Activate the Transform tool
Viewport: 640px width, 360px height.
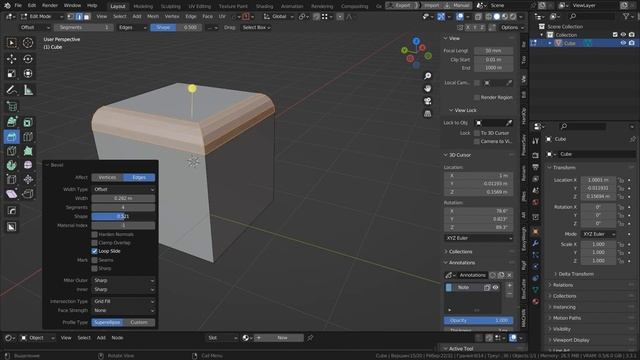click(x=28, y=73)
